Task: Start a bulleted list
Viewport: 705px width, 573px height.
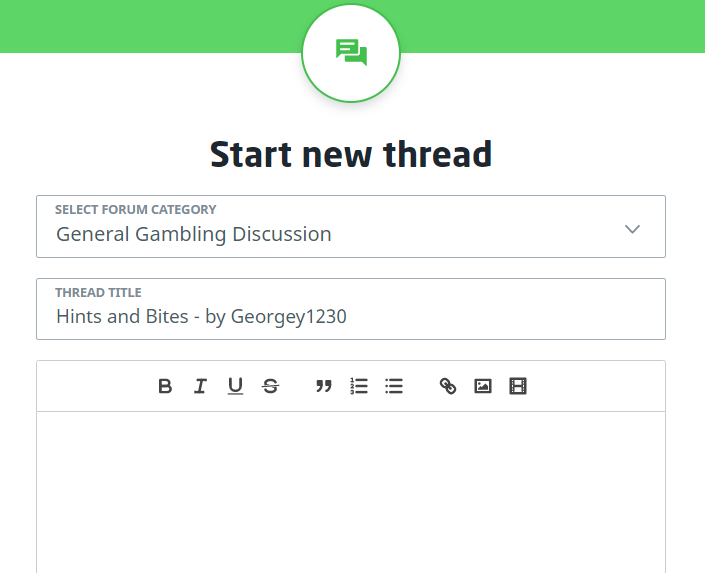Action: point(394,386)
